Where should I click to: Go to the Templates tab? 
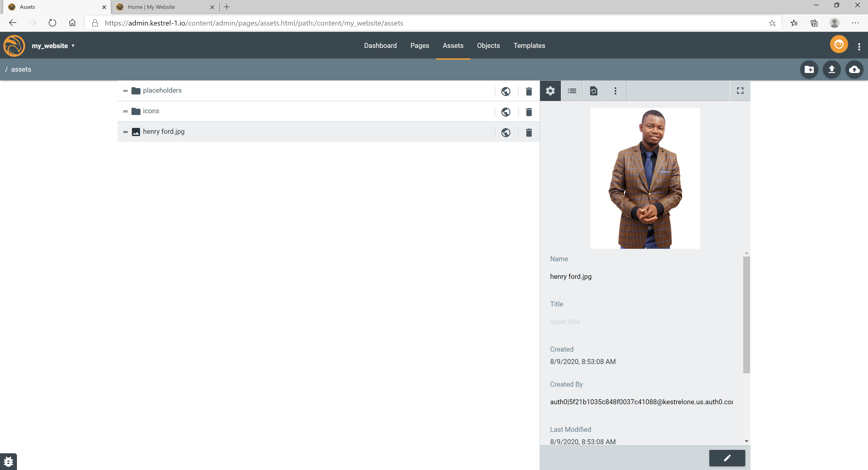(x=529, y=45)
